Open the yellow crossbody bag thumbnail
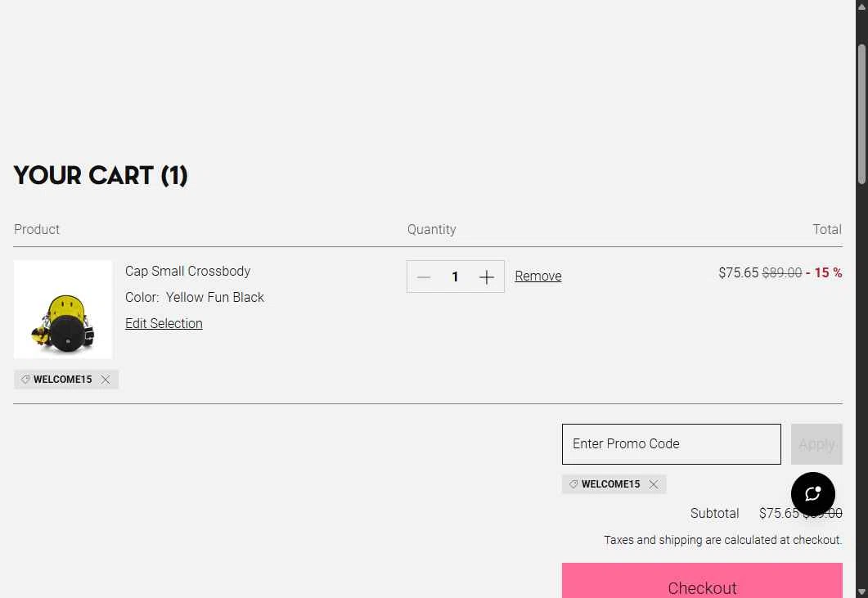Screen dimensions: 868x598 (63, 310)
